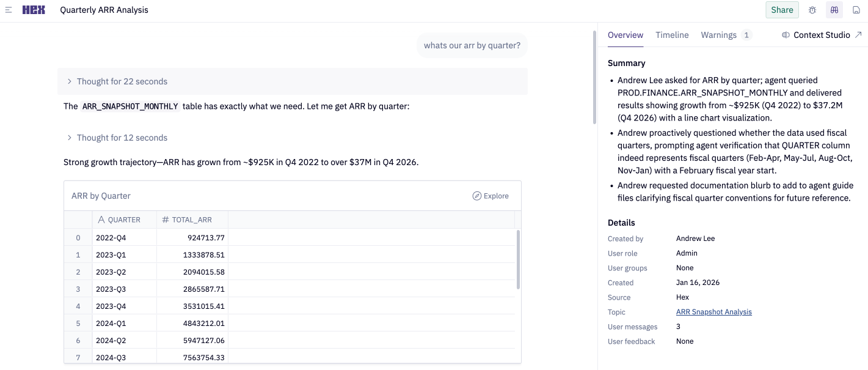
Task: Open the binoculars search/inspect tool
Action: point(834,9)
